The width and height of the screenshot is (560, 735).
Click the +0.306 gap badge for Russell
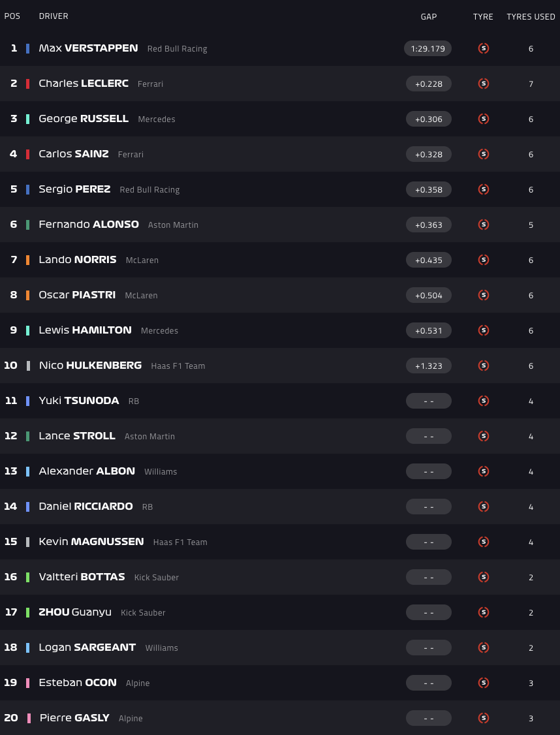(x=428, y=119)
